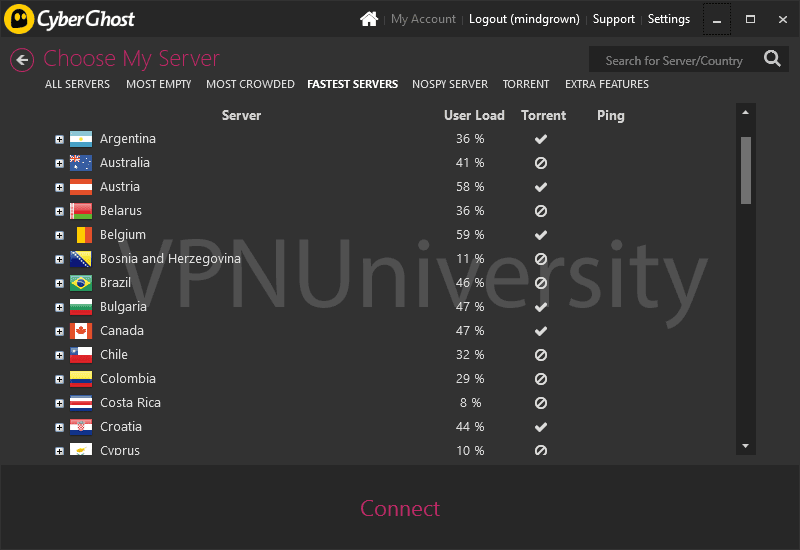Click the server list scrollbar thumb

745,170
